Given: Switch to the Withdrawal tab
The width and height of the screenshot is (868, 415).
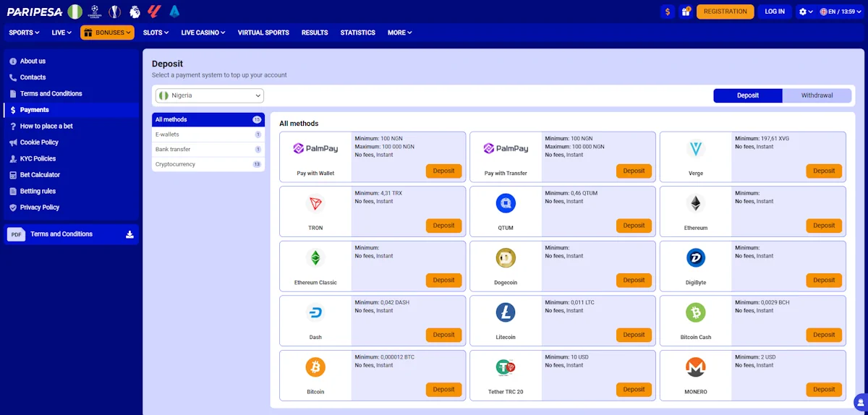Looking at the screenshot, I should [817, 95].
